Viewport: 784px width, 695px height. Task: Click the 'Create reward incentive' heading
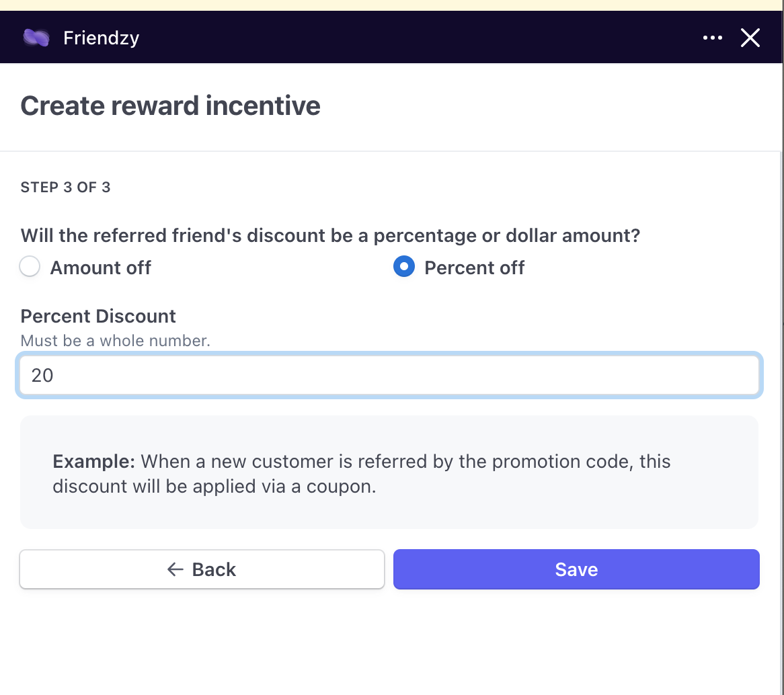(x=170, y=106)
